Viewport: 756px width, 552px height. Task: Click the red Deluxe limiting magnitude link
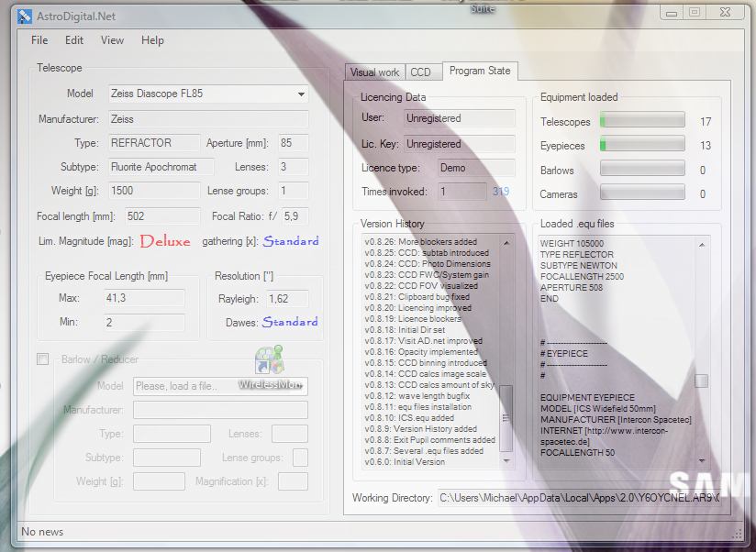(x=165, y=241)
